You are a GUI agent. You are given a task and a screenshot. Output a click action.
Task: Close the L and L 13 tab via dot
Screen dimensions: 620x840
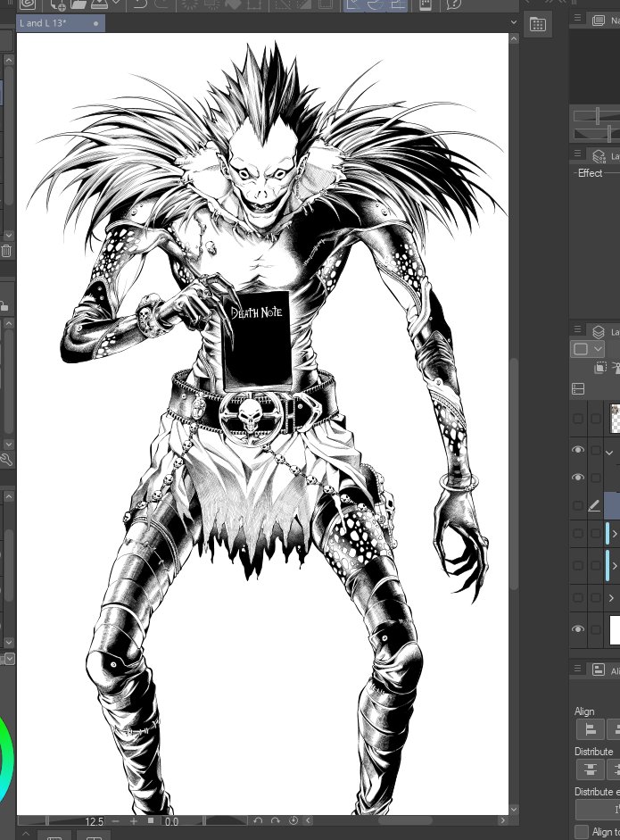click(95, 23)
